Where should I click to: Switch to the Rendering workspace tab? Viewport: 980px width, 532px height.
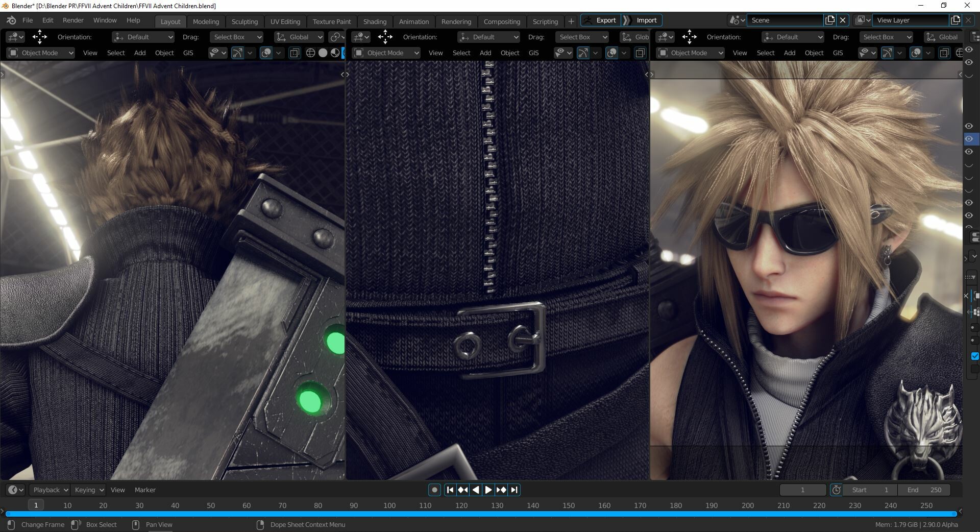click(x=456, y=21)
